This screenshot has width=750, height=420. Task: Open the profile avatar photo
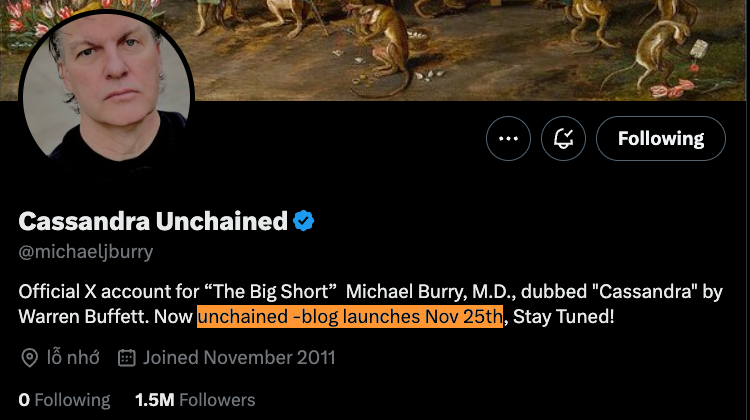pyautogui.click(x=105, y=97)
